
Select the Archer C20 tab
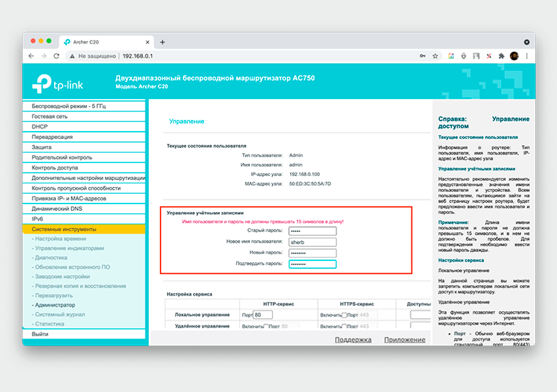point(106,42)
